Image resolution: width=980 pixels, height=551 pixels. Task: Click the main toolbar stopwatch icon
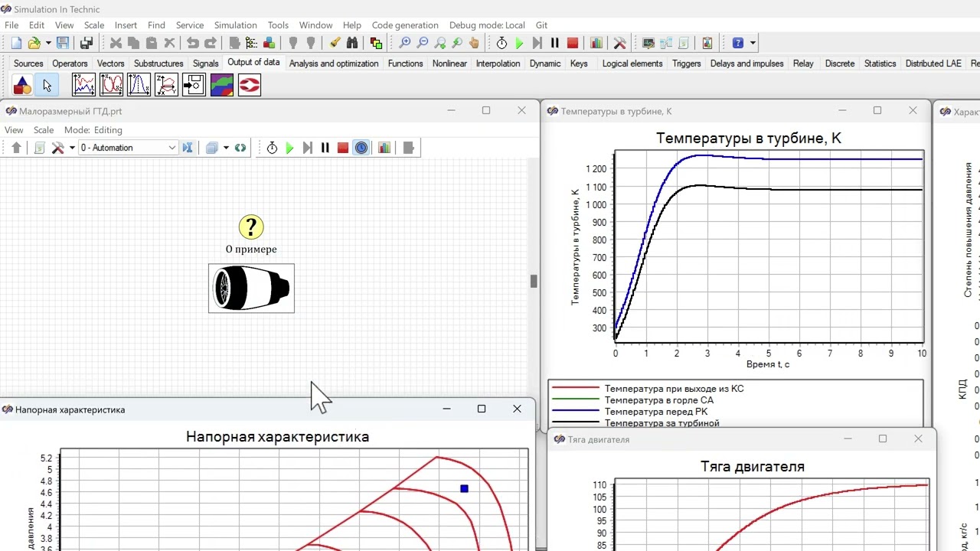click(x=502, y=43)
